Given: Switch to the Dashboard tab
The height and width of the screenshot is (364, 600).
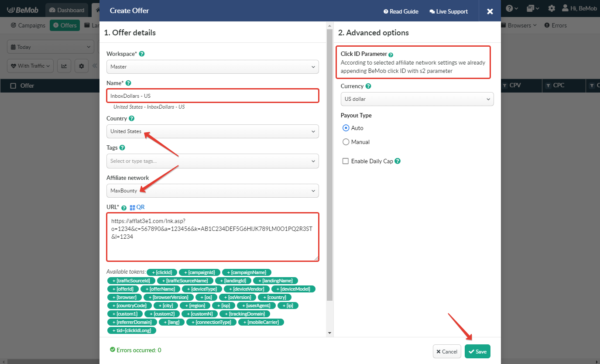Looking at the screenshot, I should 67,10.
